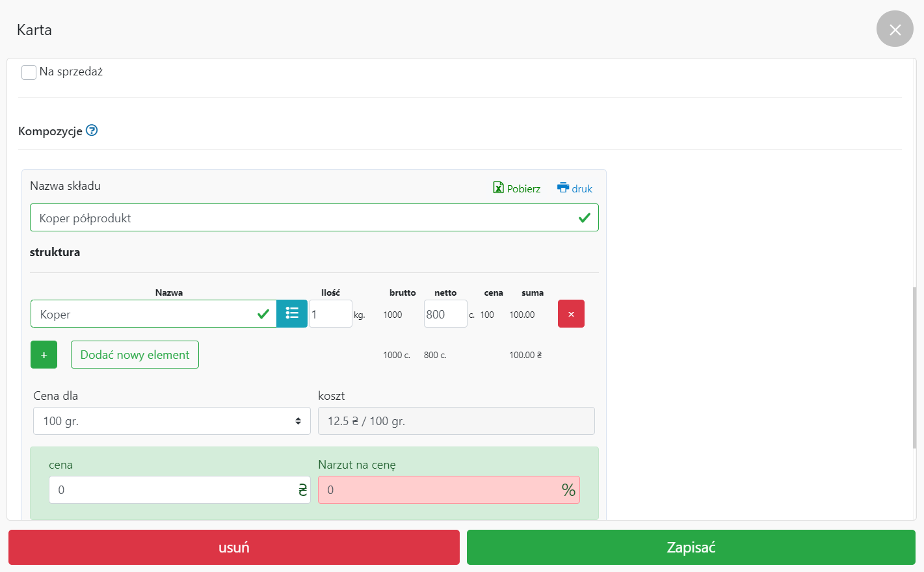Click the help icon next to Kompozycje
Image resolution: width=924 pixels, height=572 pixels.
coord(92,131)
